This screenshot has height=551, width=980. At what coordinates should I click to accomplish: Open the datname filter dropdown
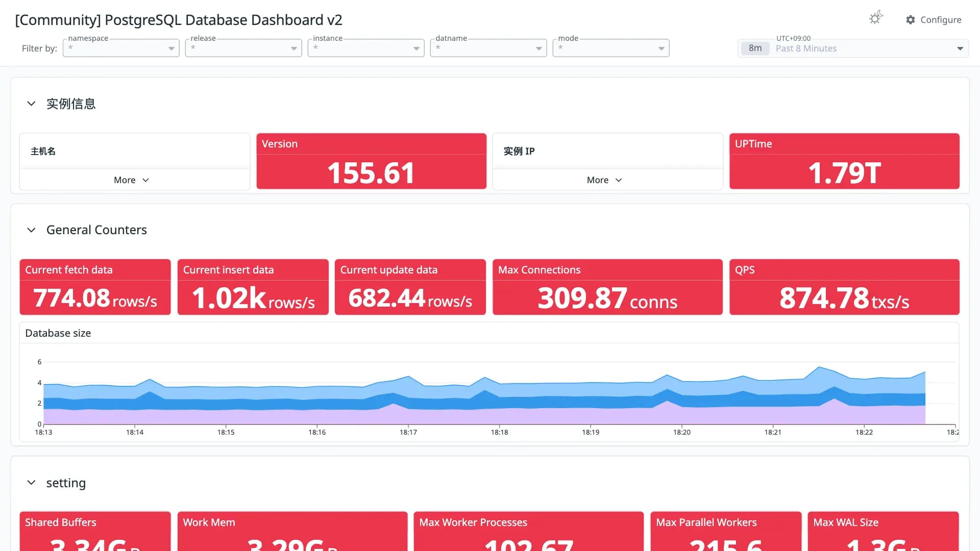(488, 48)
